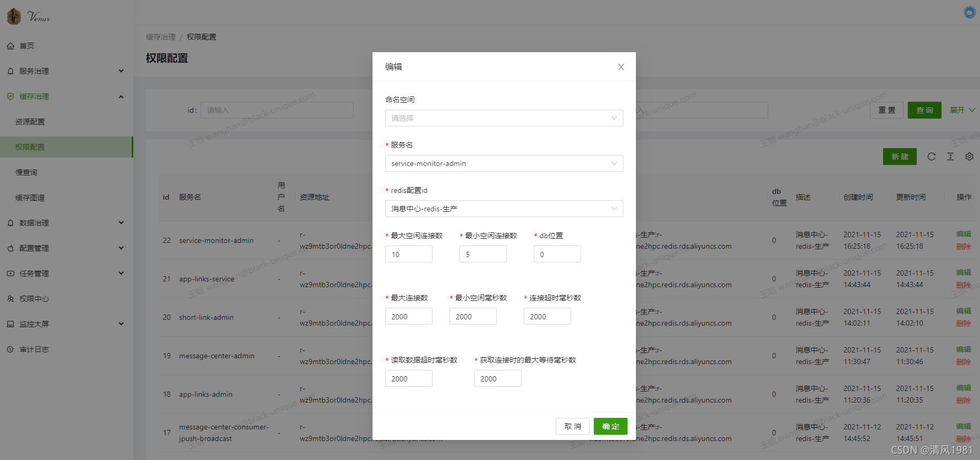Click the 最小空闲毫秒数 input
Screen dimensions: 980x460
point(473,316)
